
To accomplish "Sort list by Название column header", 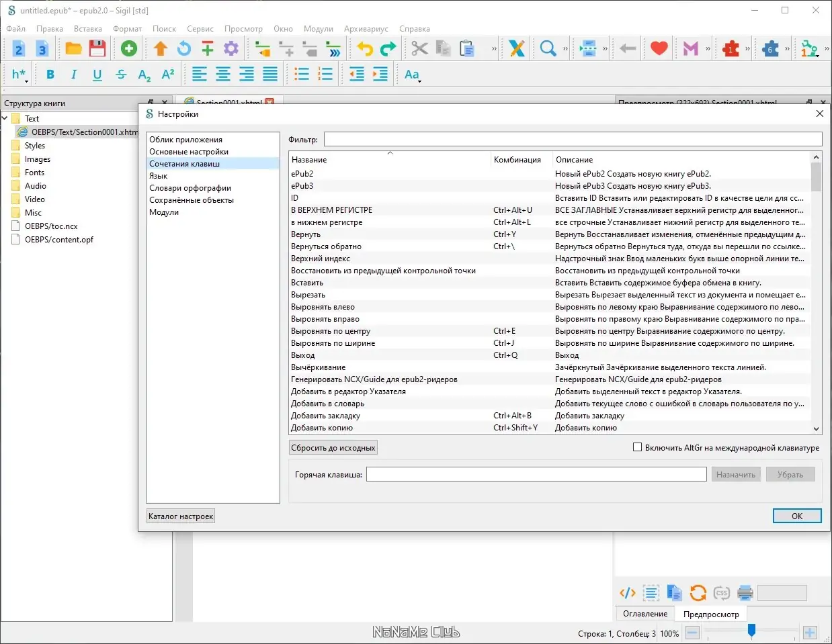I will pyautogui.click(x=390, y=160).
